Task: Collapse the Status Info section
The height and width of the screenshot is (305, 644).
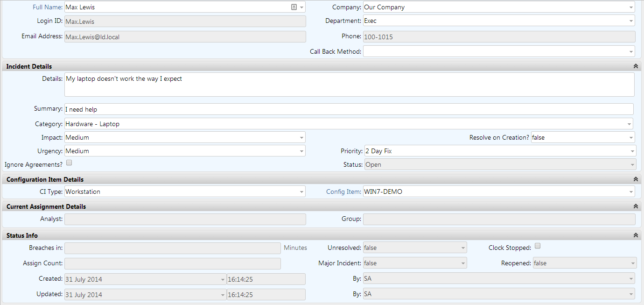Action: (635, 236)
